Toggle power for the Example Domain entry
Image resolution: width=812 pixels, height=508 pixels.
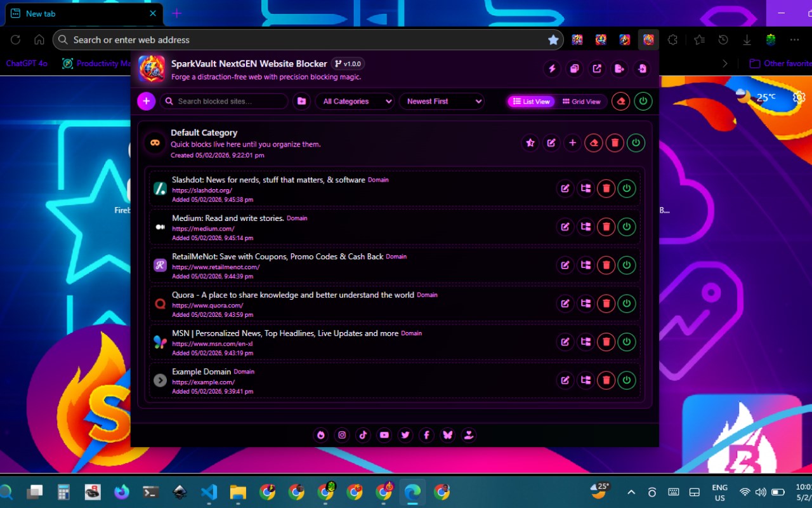point(627,380)
